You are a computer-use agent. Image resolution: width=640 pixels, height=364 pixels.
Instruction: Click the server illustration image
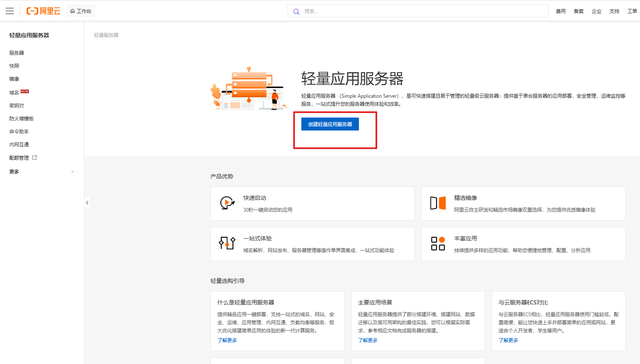coord(249,88)
